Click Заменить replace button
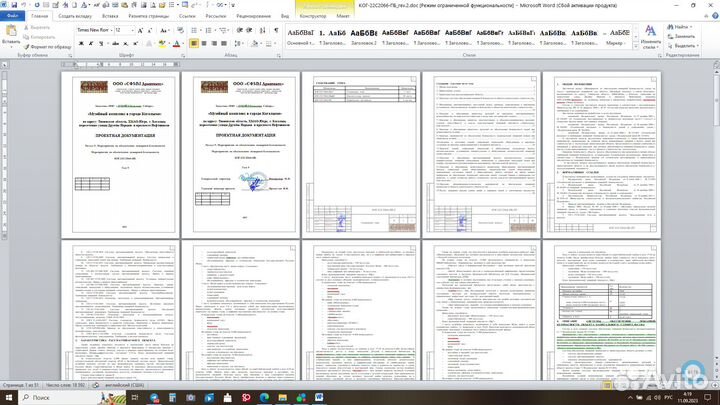 pos(681,36)
